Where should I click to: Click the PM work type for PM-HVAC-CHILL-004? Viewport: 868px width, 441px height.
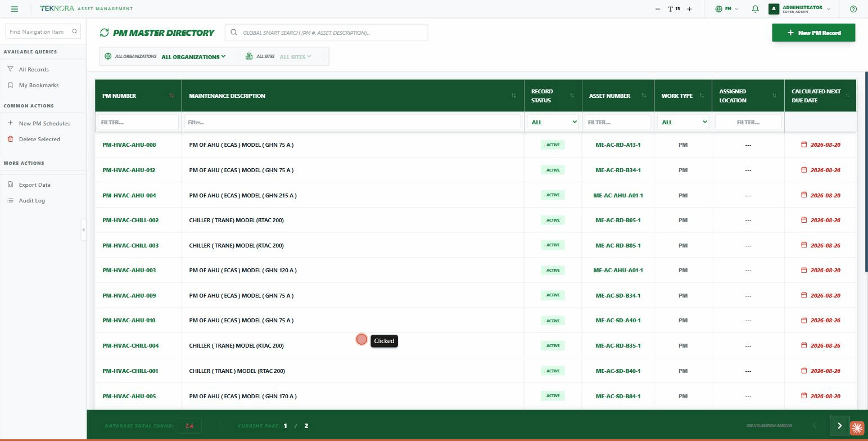click(683, 345)
